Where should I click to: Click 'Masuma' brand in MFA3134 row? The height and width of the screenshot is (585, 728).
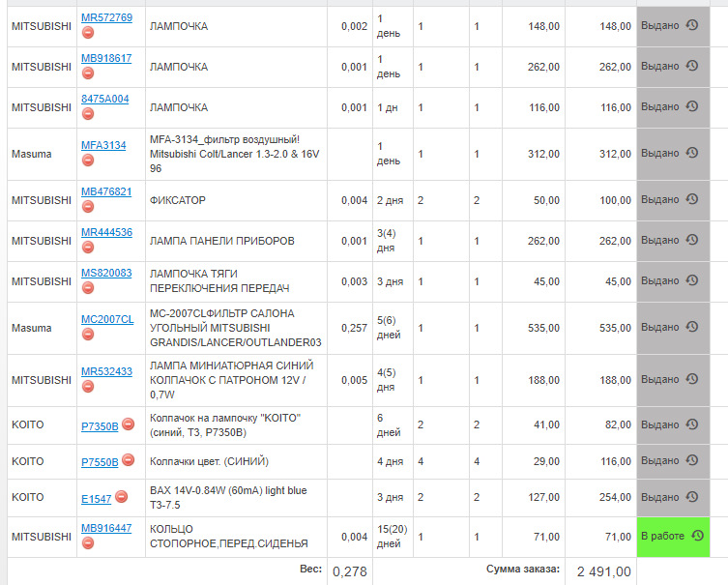pos(32,154)
